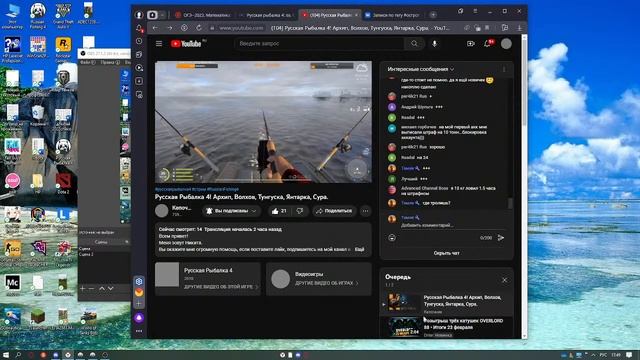640x360 pixels.
Task: Expand Интересные сообщения chat filter dropdown
Action: click(x=421, y=69)
